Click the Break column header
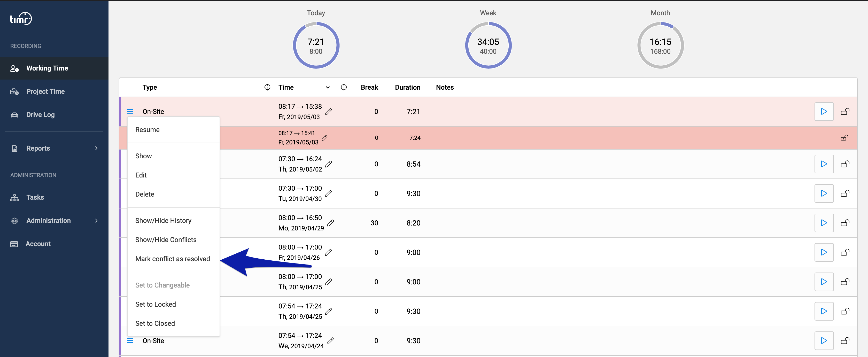Viewport: 868px width, 357px height. (369, 88)
